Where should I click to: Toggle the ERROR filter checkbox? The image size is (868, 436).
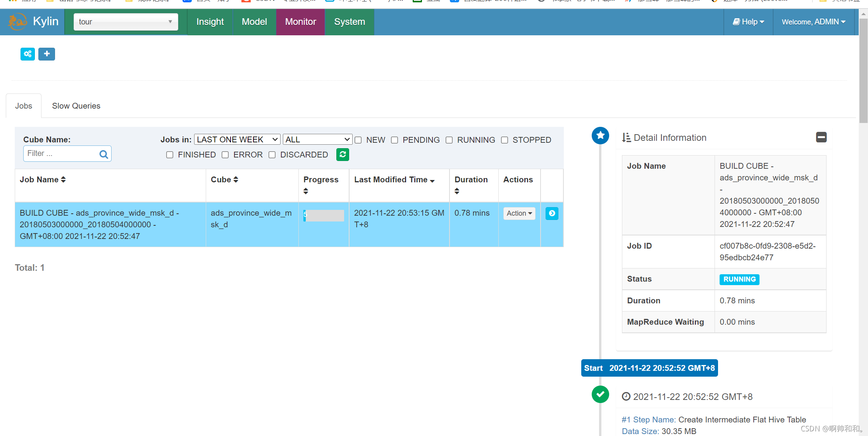pos(225,155)
